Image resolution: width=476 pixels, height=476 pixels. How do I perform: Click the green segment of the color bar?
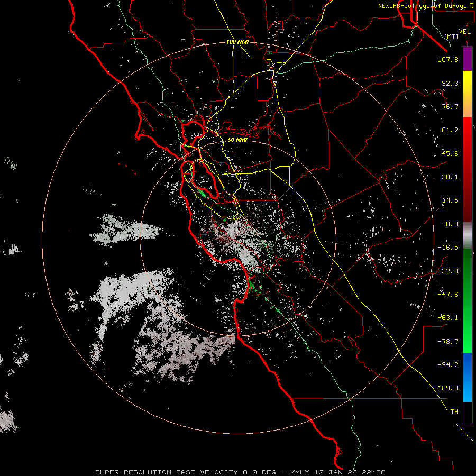tap(467, 301)
